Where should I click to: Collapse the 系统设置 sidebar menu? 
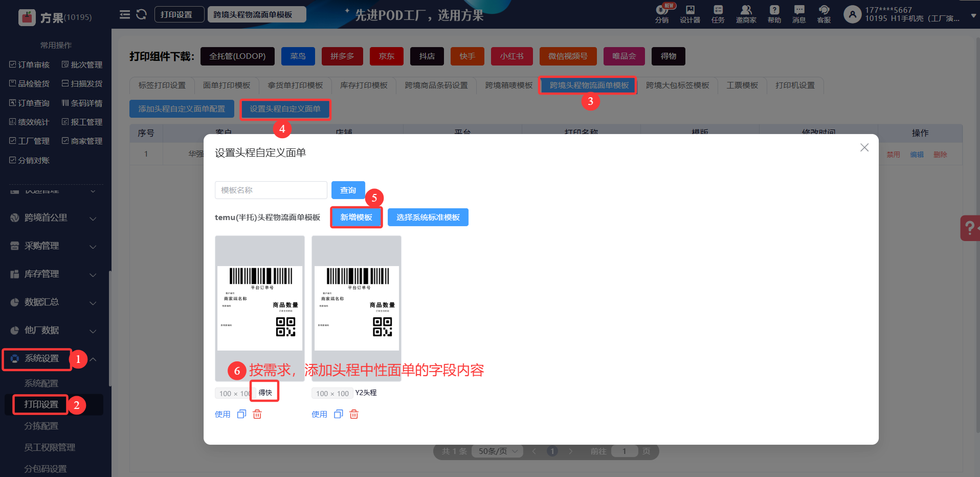click(x=54, y=359)
